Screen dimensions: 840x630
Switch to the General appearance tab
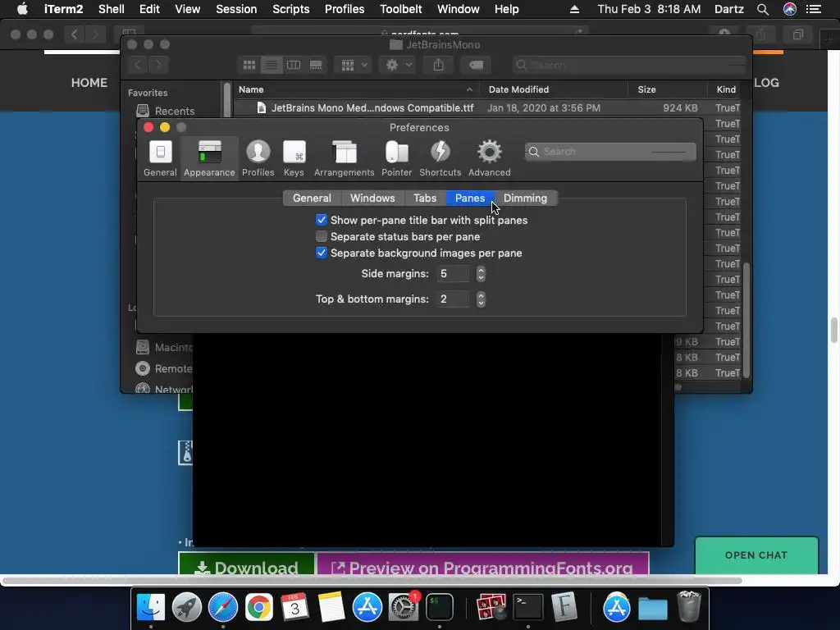[x=312, y=199]
